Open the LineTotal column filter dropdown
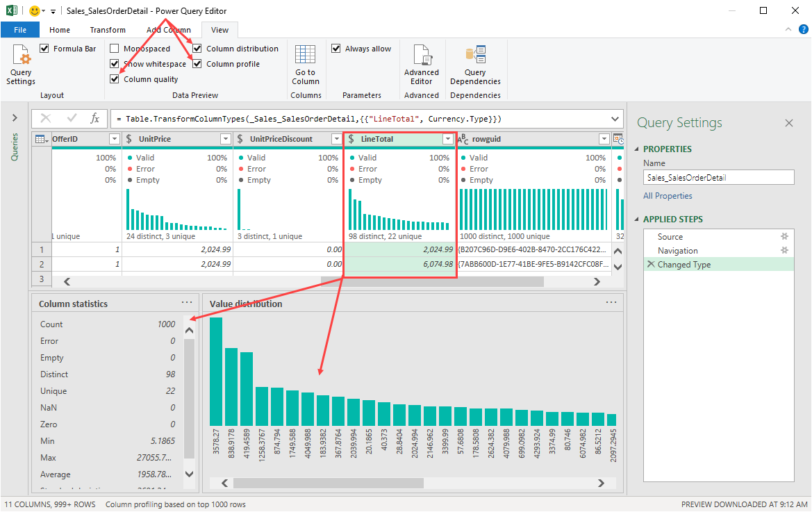 (x=448, y=139)
